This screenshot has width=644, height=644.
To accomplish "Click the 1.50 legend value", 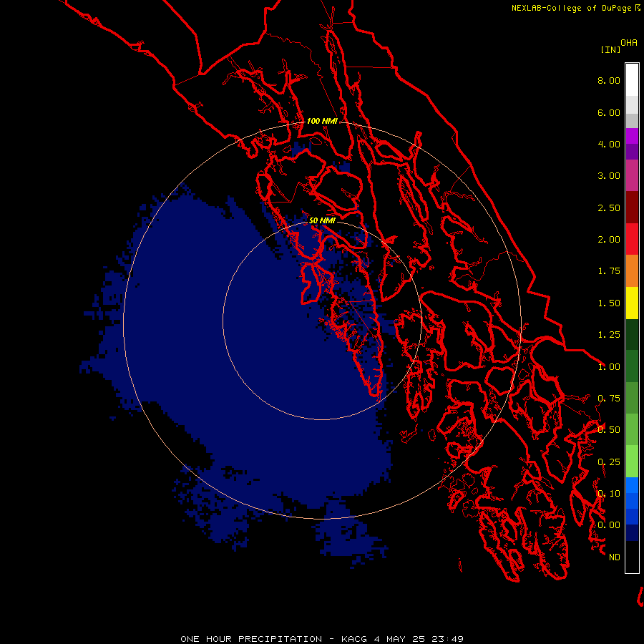I will click(609, 303).
